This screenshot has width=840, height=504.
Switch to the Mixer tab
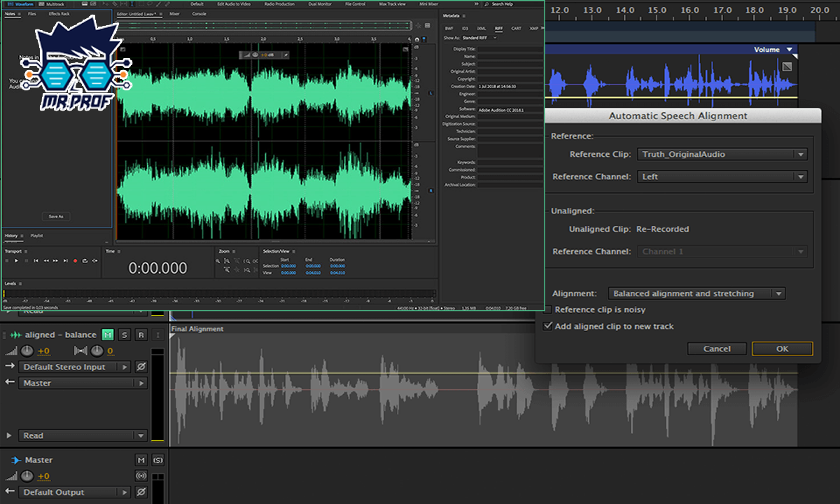[x=174, y=13]
